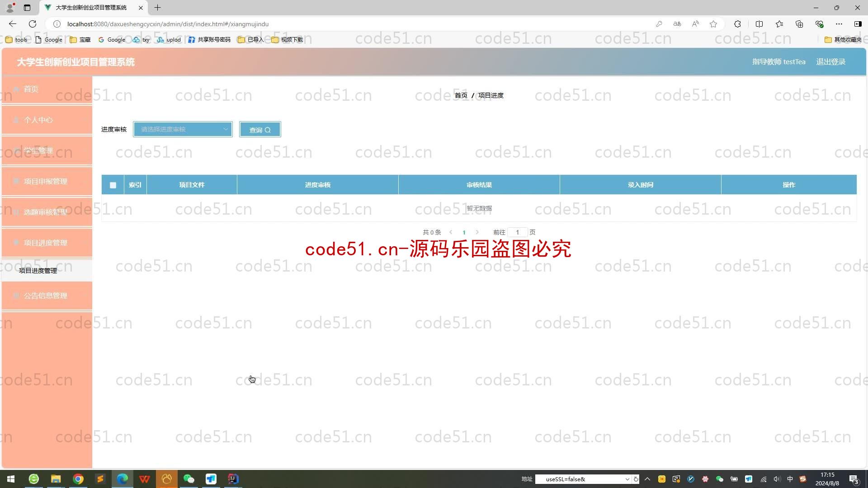This screenshot has width=868, height=488.
Task: Click 退出登录 to log out
Action: click(830, 62)
